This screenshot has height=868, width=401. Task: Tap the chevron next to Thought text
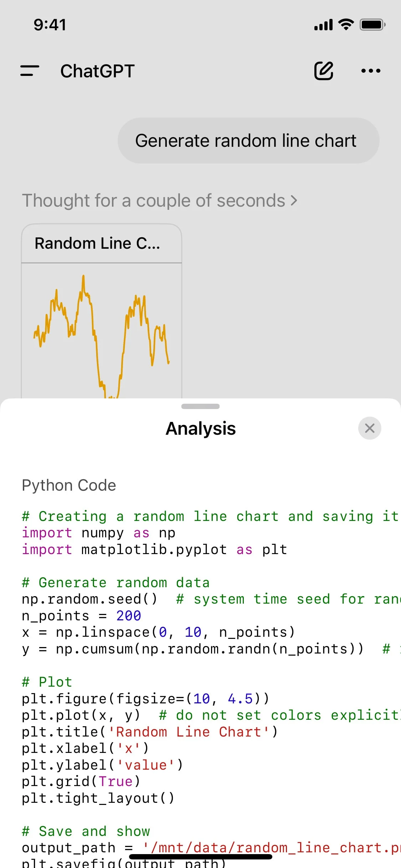coord(294,200)
